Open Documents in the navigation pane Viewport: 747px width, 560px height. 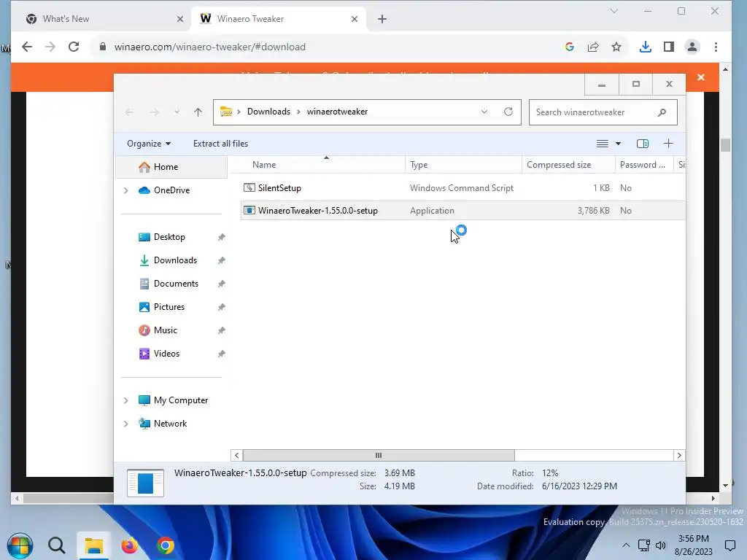[176, 284]
